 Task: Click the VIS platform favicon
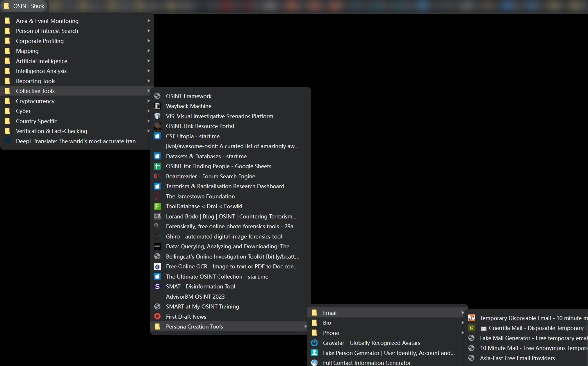pos(157,116)
